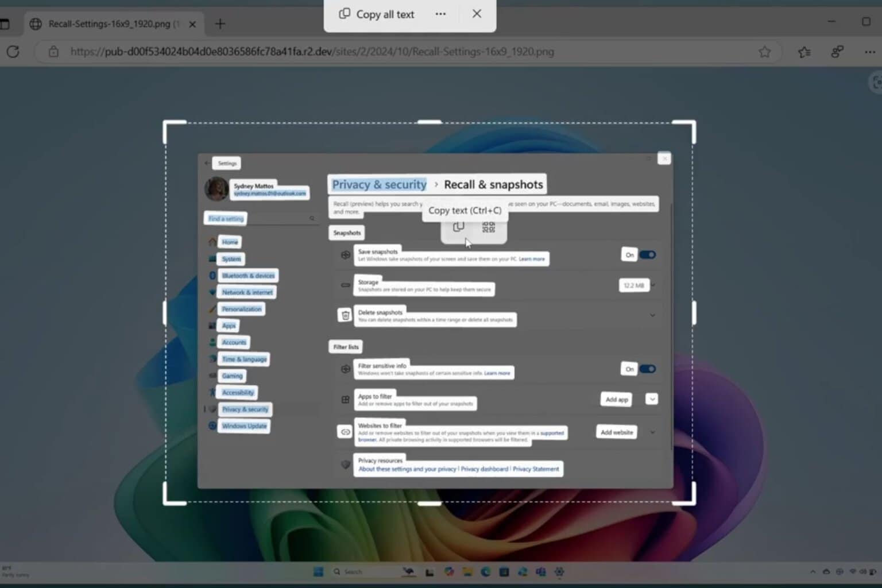Toggle the Filter sensitive info switch

point(648,369)
